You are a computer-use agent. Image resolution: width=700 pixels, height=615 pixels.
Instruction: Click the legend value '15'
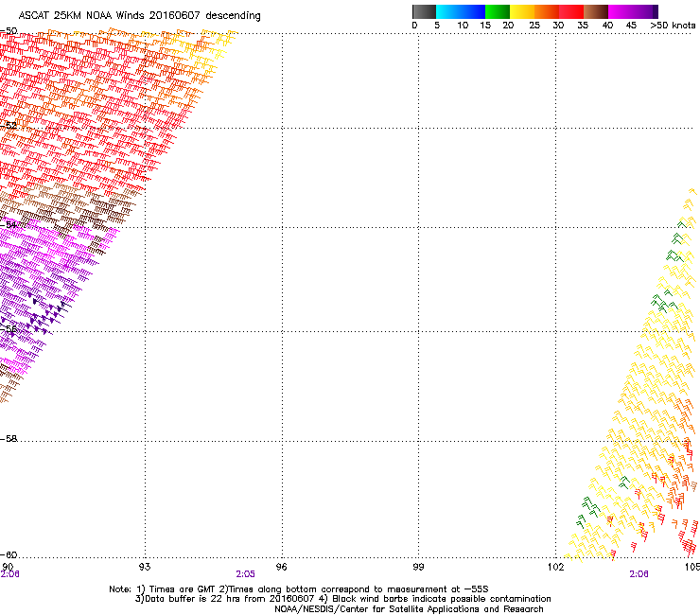coord(485,26)
